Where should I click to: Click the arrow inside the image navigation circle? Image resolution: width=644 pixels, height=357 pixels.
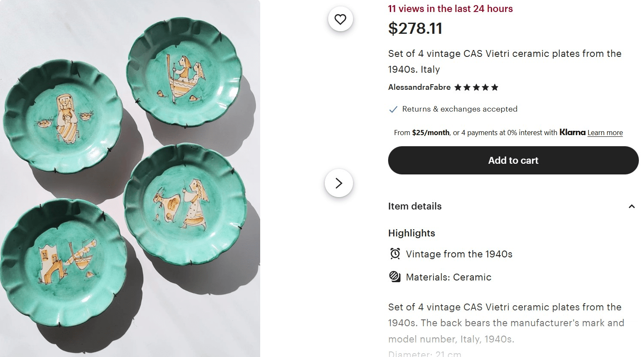point(339,183)
